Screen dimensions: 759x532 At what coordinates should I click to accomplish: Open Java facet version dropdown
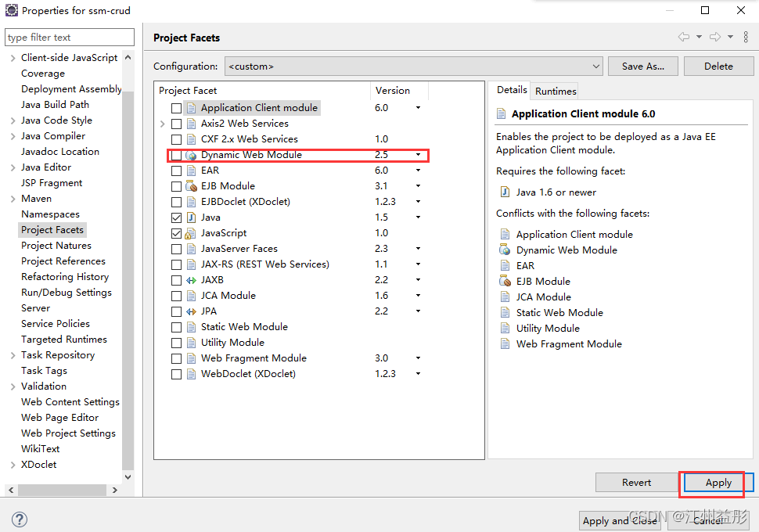418,217
